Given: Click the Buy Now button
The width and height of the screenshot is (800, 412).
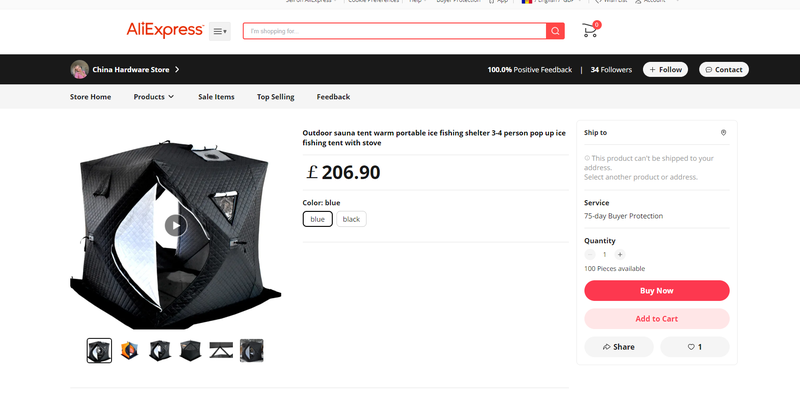Looking at the screenshot, I should click(656, 291).
